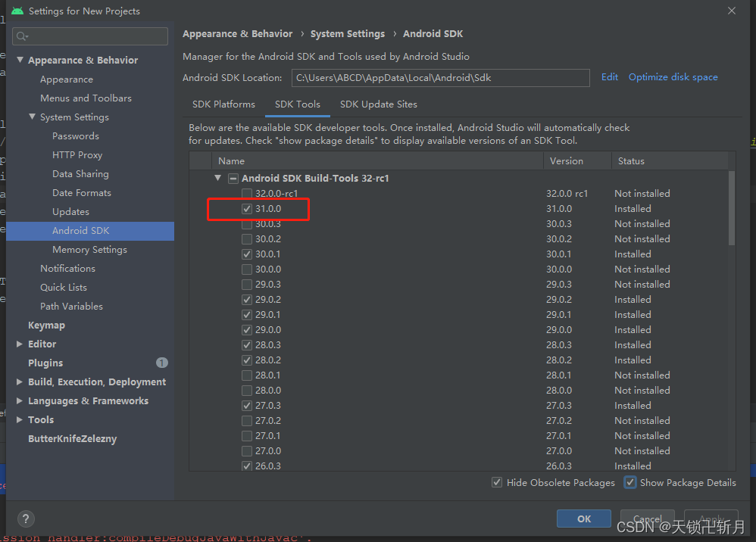Click the 32.0.0 rc1 version cell
The image size is (756, 542).
click(x=567, y=193)
